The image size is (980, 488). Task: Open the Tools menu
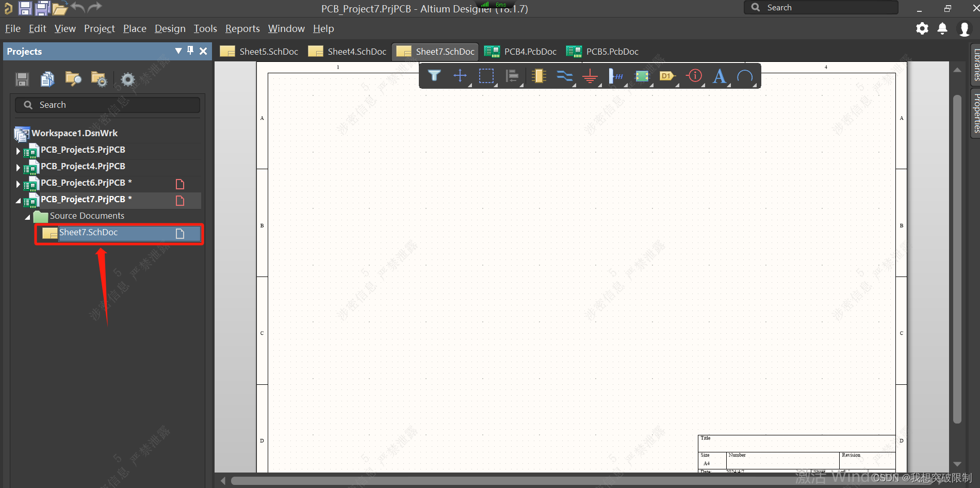[x=205, y=28]
